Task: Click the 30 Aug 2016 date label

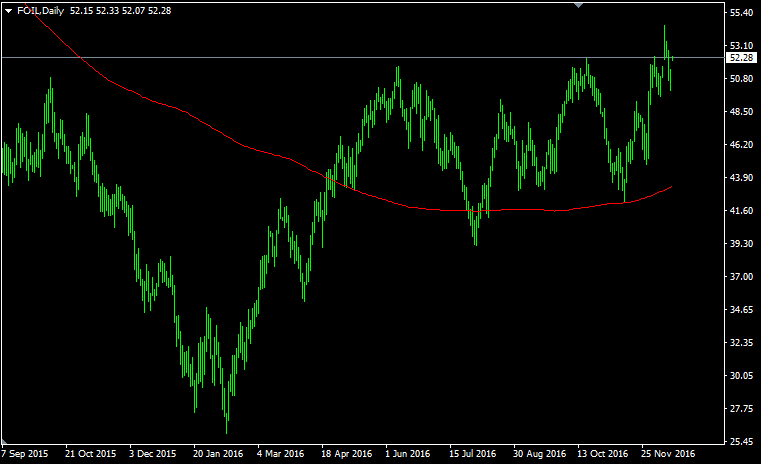Action: (x=540, y=454)
